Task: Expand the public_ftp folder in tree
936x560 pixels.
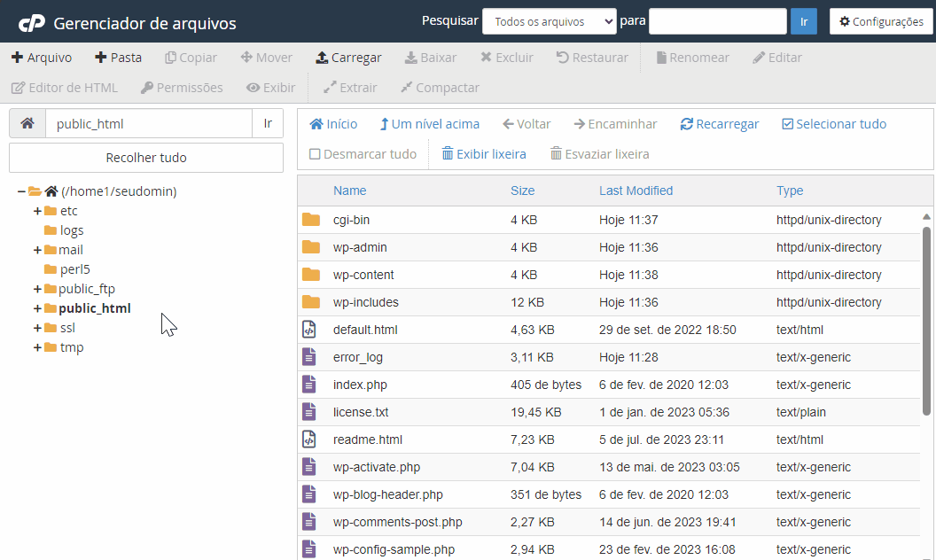Action: (x=37, y=289)
